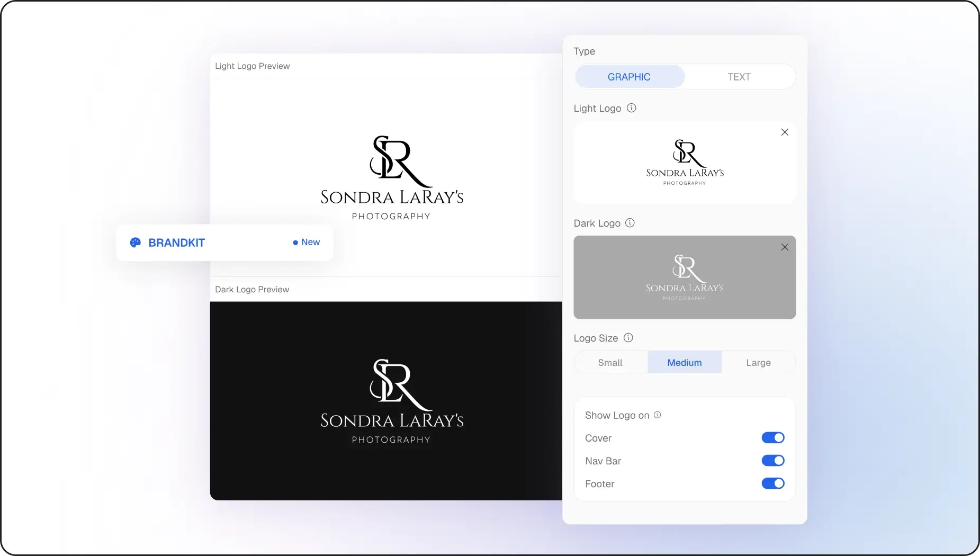The height and width of the screenshot is (556, 980).
Task: Click the logo in Dark Logo Preview
Action: click(392, 401)
